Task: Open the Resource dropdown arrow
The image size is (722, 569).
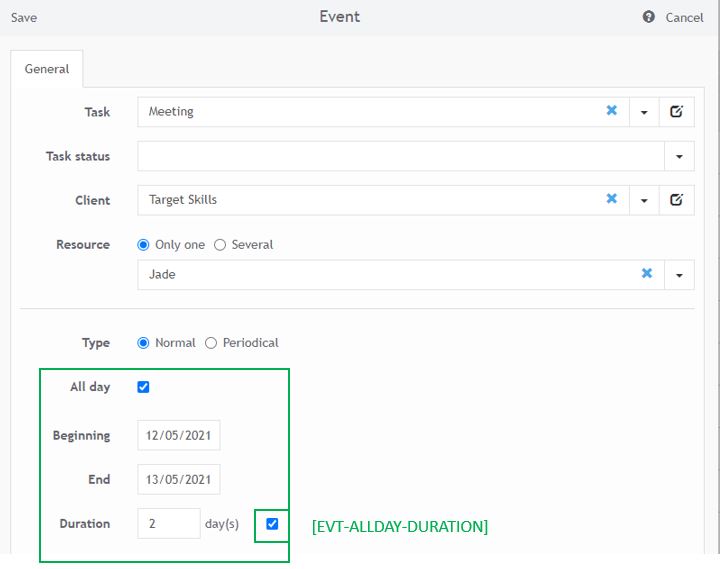Action: click(x=679, y=274)
